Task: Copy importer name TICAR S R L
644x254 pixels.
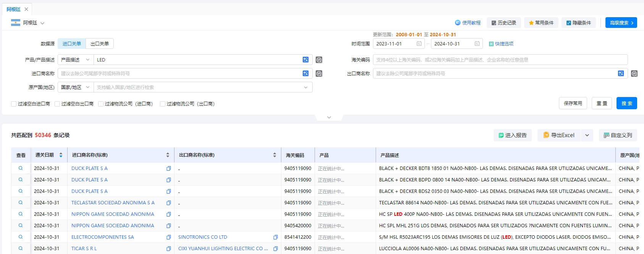Action: 168,249
